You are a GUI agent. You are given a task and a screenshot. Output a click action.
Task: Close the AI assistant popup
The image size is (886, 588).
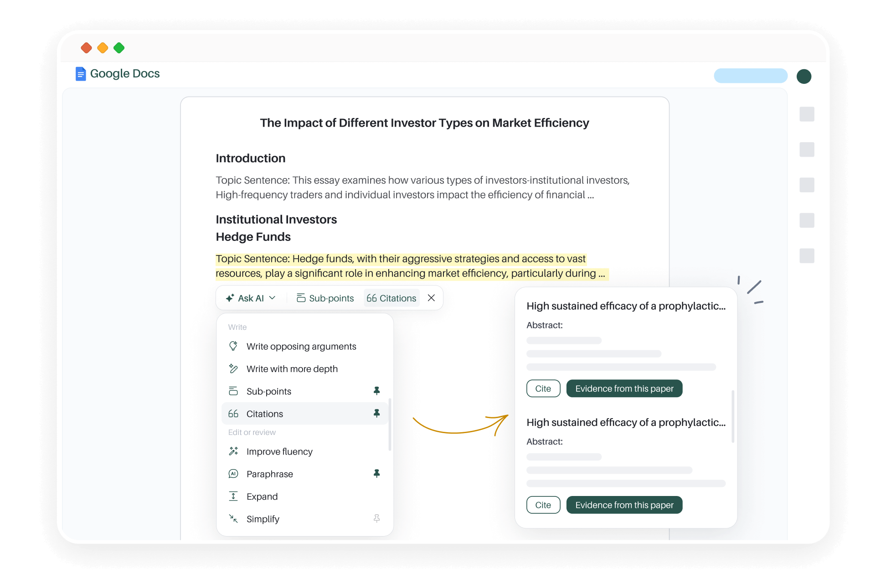432,298
